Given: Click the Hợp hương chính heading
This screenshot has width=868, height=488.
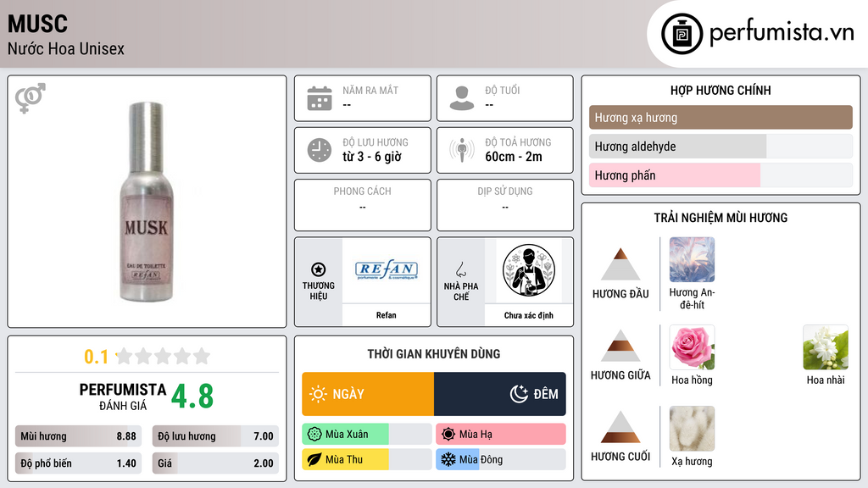Looking at the screenshot, I should point(721,90).
